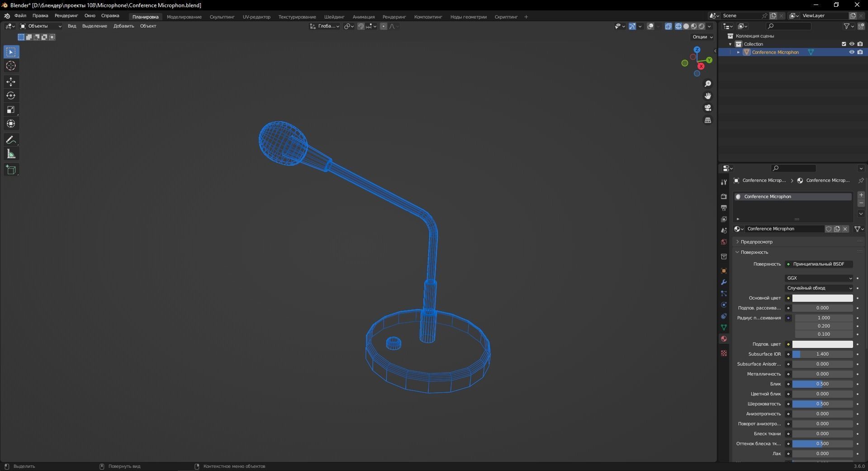Expand Conference Microphon in outliner

tap(739, 52)
